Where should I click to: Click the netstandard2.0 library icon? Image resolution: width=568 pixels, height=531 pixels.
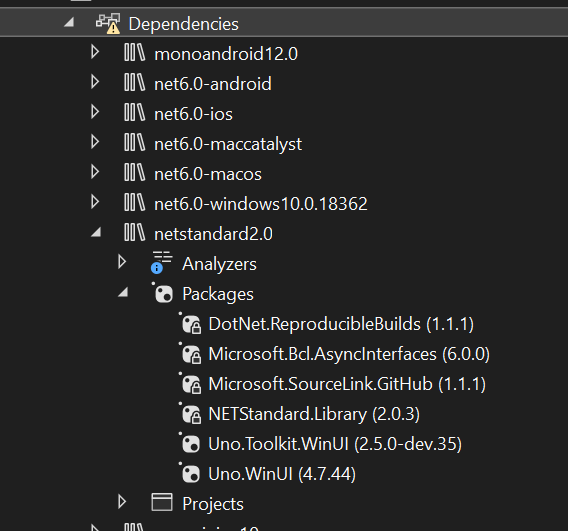point(134,233)
